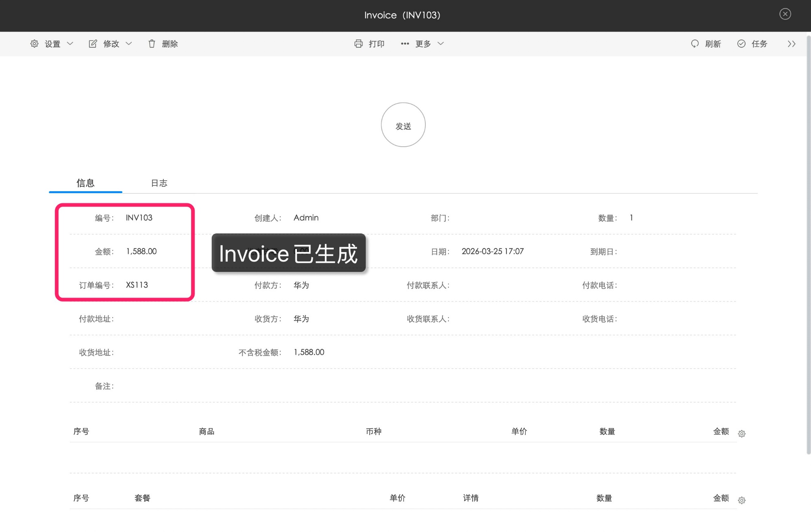Click the trash icon to delete invoice
This screenshot has width=811, height=532.
tap(152, 44)
